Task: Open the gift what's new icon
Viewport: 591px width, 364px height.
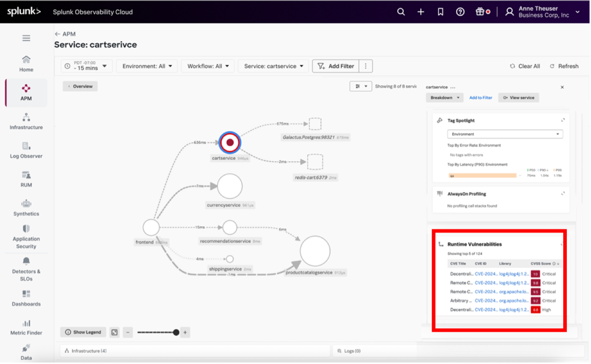Action: (480, 12)
